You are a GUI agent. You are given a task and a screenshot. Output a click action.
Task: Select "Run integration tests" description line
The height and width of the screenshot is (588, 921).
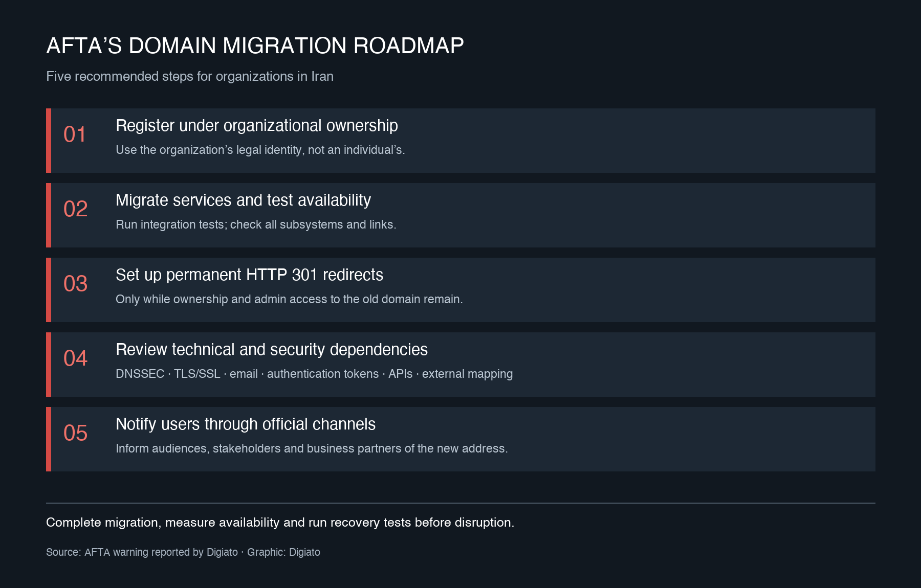pos(256,224)
